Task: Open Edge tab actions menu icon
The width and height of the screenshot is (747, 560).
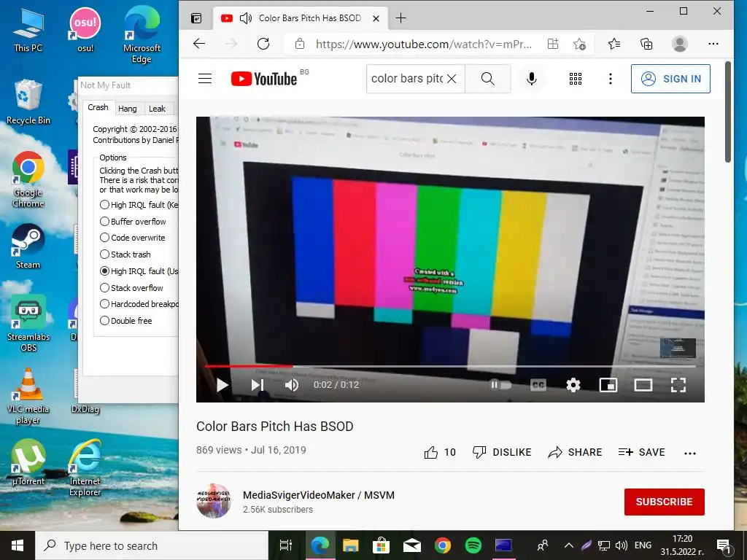Action: [196, 18]
